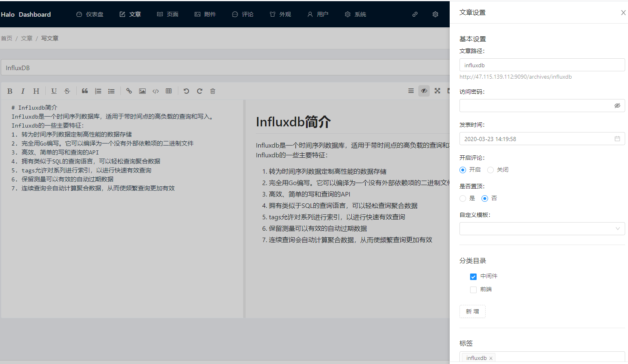Click the Halo Dashboard logo
The width and height of the screenshot is (628, 364).
(26, 14)
